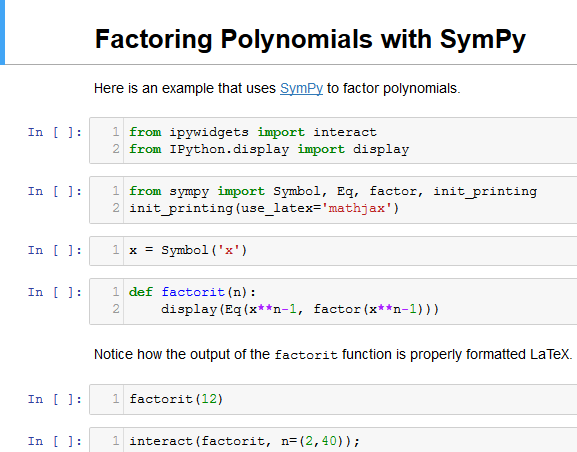Select the In [ ] prompt beside Symbol cell

[x=55, y=251]
